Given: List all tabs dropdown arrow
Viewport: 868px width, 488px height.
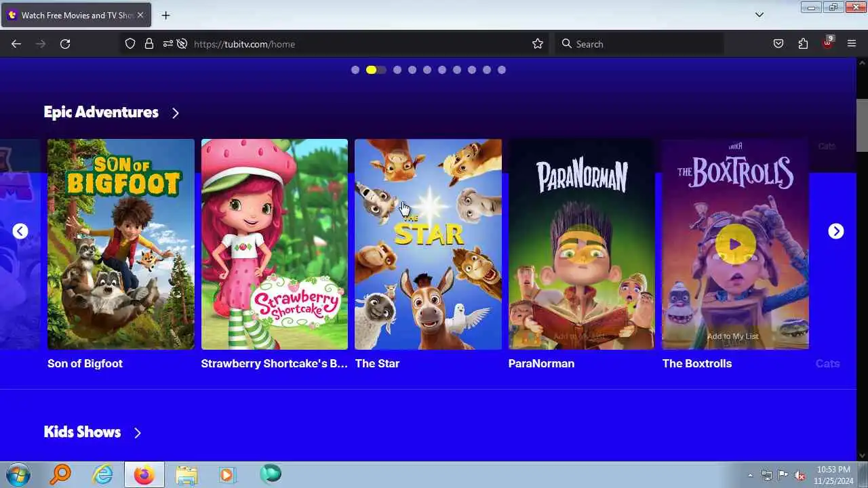Looking at the screenshot, I should 759,15.
